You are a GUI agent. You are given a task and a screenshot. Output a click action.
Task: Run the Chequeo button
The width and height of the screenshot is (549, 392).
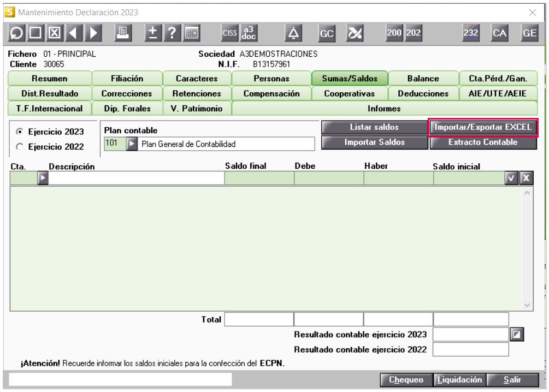point(406,380)
